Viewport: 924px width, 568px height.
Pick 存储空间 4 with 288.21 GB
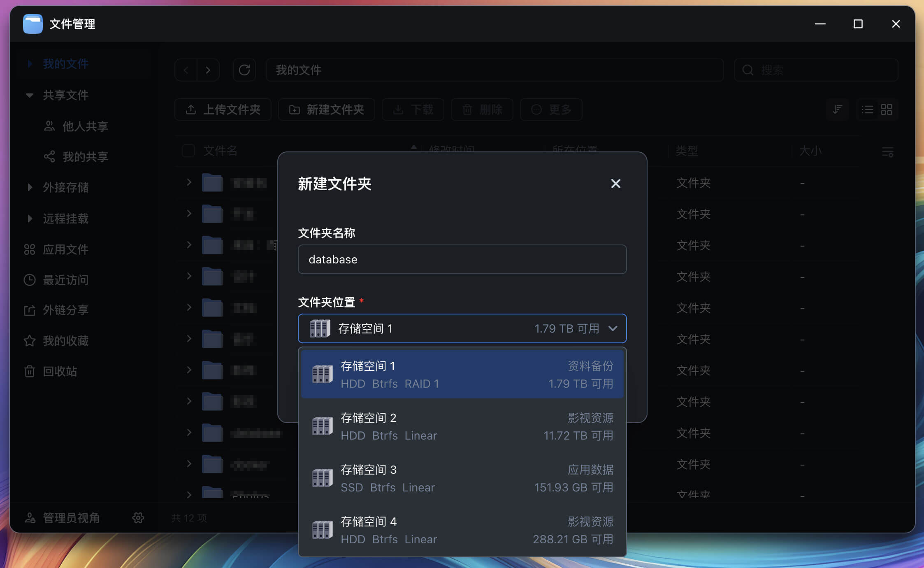click(x=462, y=530)
